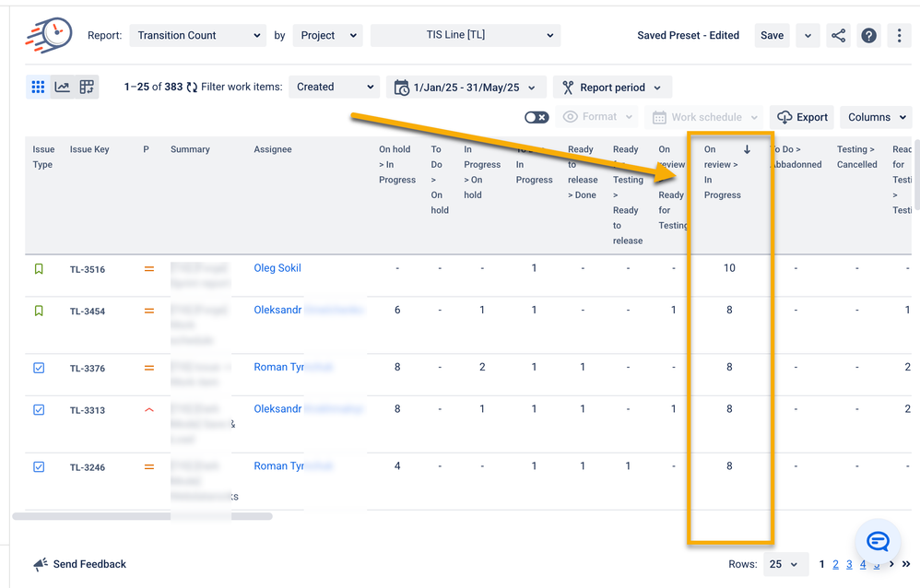920x588 pixels.
Task: Click the task icon for TL-3313
Action: [39, 409]
